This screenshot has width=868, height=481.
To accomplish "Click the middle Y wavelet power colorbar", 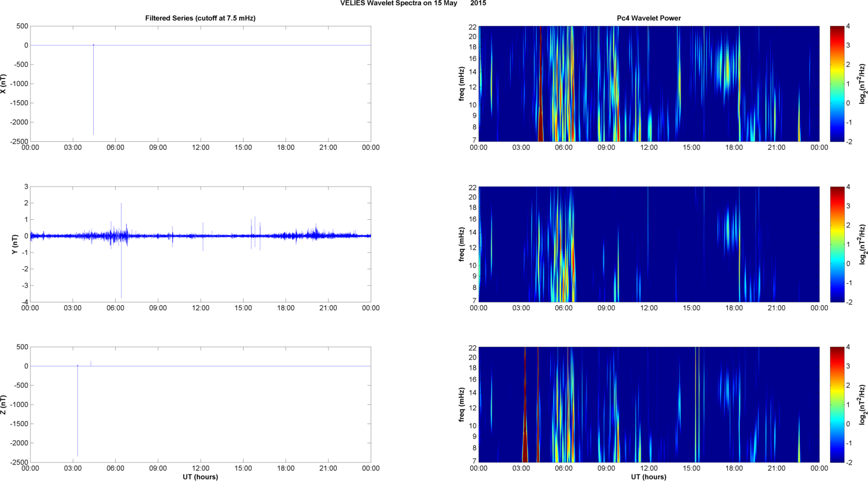I will (x=837, y=244).
